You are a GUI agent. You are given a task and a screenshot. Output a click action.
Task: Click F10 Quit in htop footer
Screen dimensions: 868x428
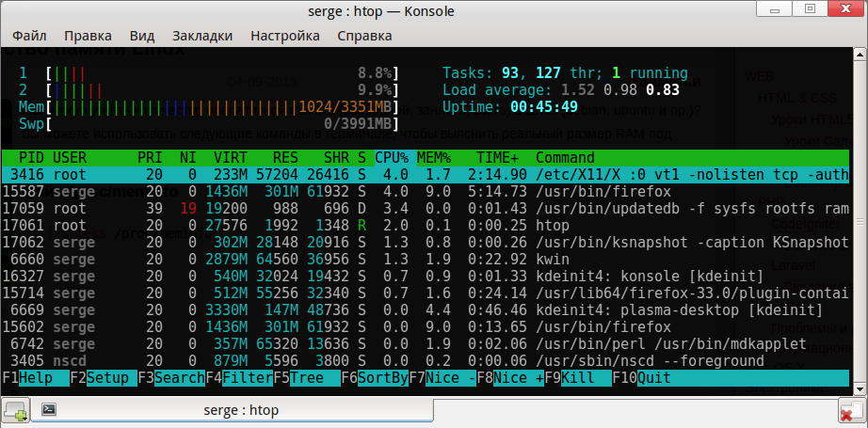click(642, 378)
